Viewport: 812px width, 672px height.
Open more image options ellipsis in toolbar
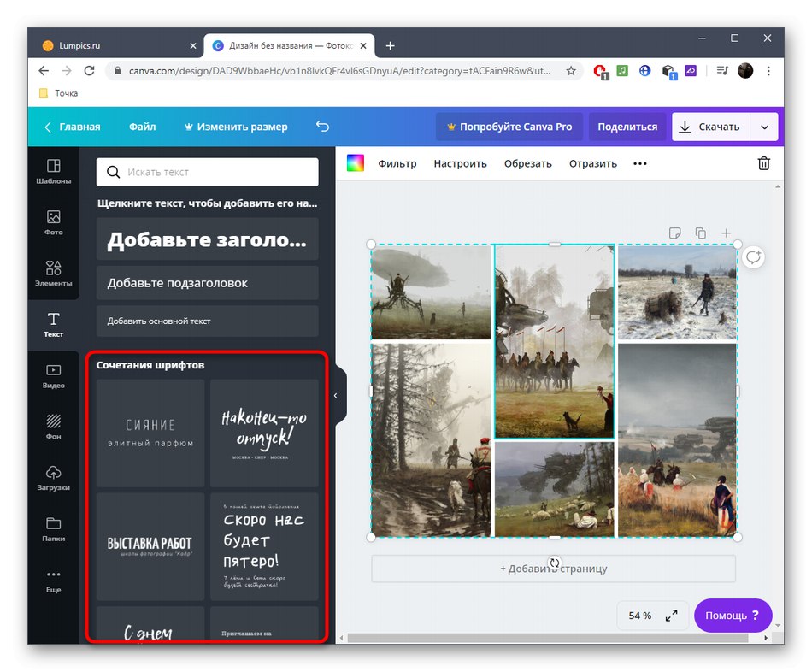pos(640,164)
